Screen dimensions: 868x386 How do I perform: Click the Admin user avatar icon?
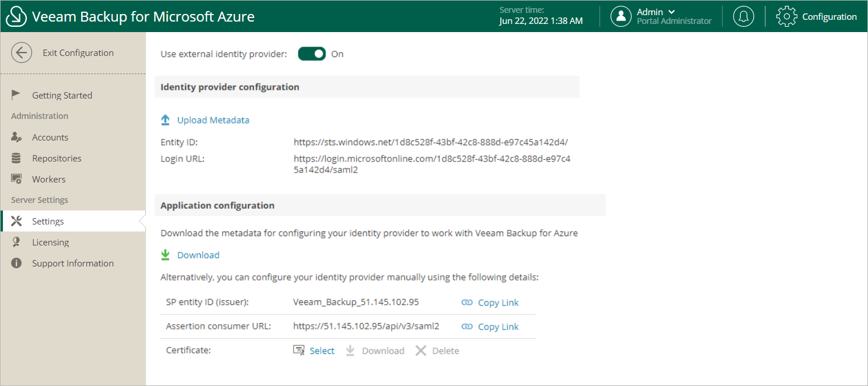621,16
